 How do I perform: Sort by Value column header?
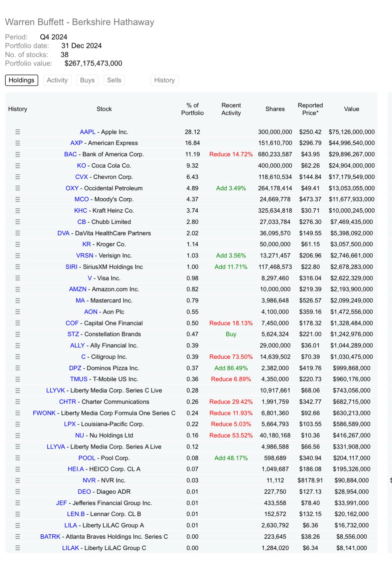352,109
